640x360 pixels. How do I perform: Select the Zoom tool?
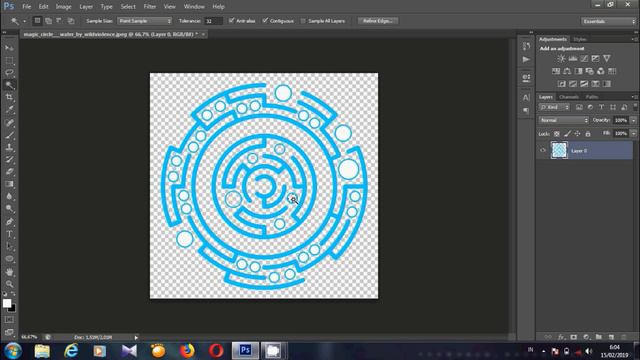9,284
